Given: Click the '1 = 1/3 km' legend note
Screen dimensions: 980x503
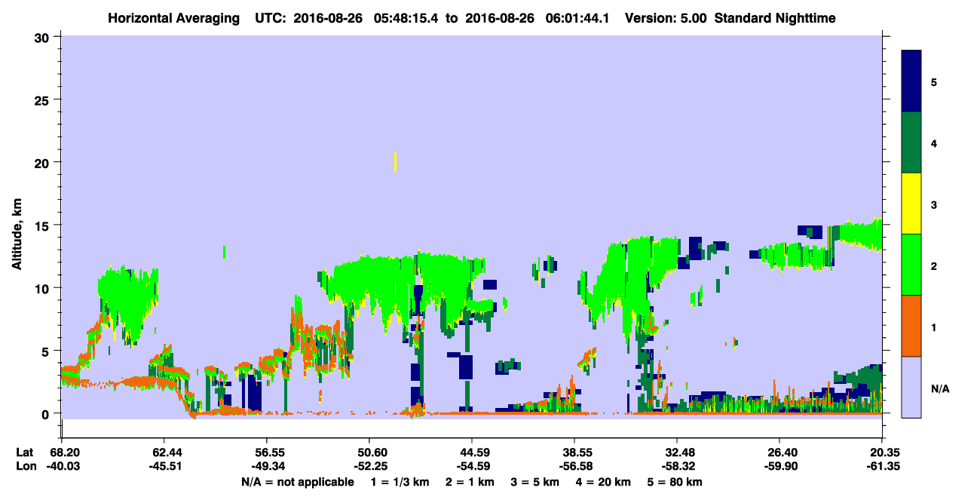Looking at the screenshot, I should point(401,482).
